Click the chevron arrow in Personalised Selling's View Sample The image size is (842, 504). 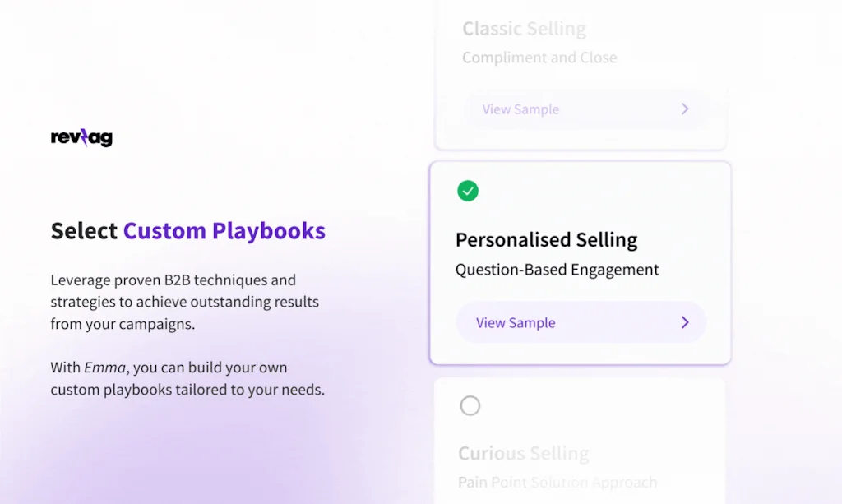pyautogui.click(x=685, y=323)
